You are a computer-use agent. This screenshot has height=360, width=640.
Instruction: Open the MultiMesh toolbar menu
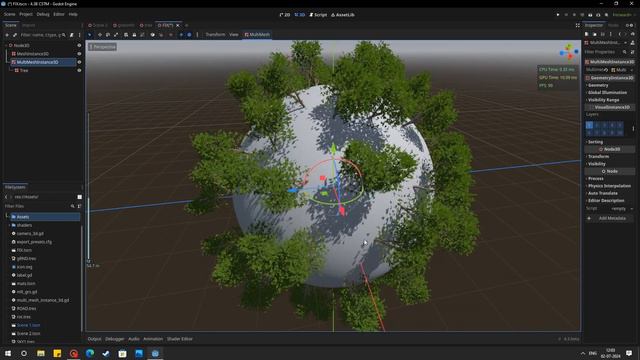(x=257, y=35)
